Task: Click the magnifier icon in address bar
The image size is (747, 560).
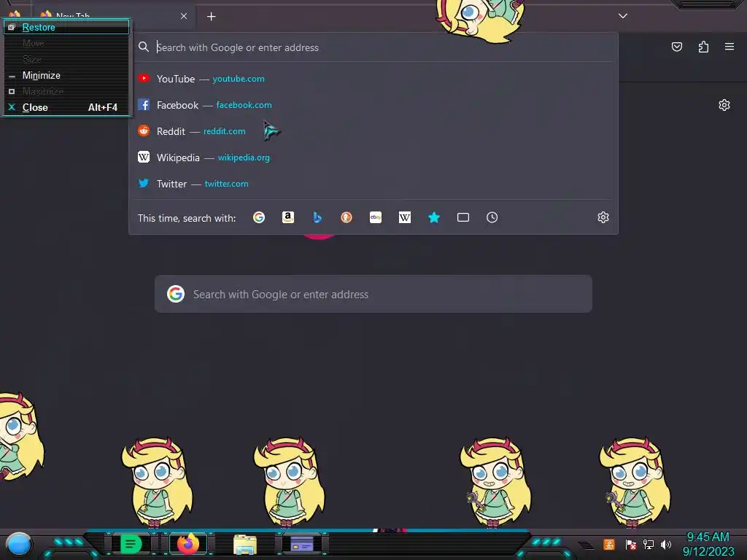Action: point(144,47)
